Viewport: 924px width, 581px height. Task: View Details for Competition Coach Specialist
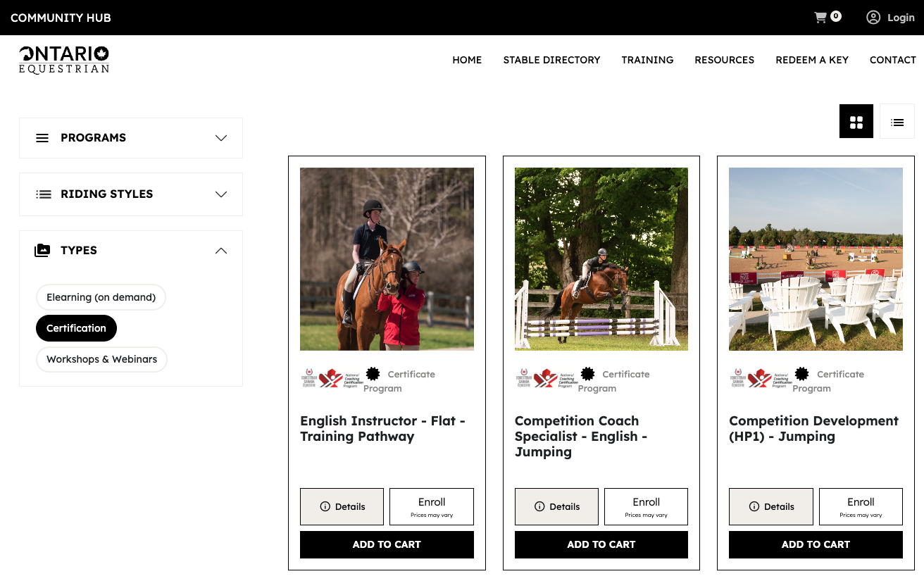click(556, 506)
